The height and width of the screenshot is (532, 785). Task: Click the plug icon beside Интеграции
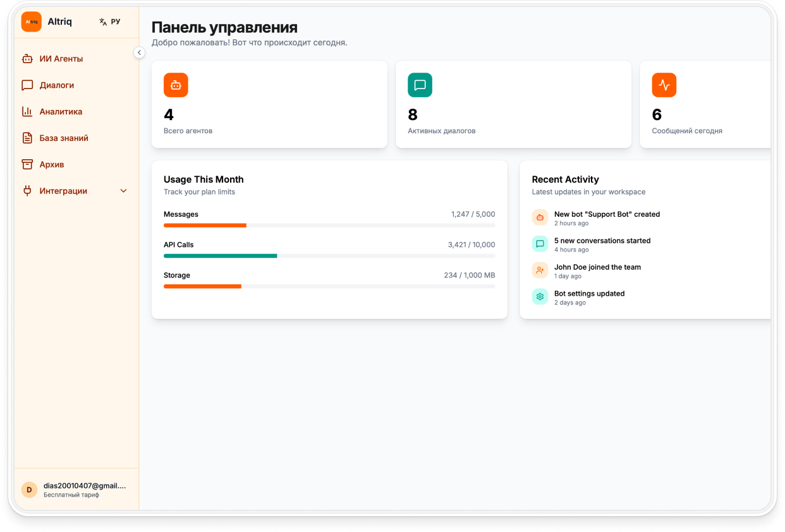click(x=27, y=191)
